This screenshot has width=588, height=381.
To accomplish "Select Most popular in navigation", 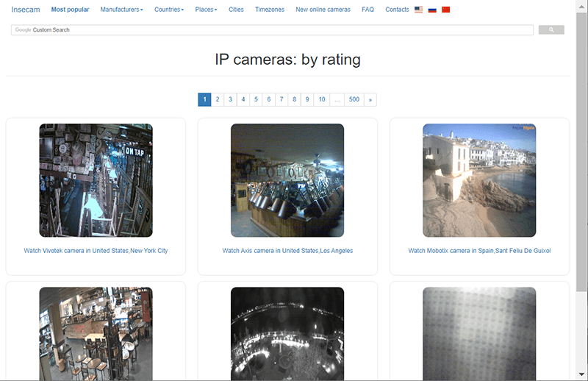I will (70, 10).
